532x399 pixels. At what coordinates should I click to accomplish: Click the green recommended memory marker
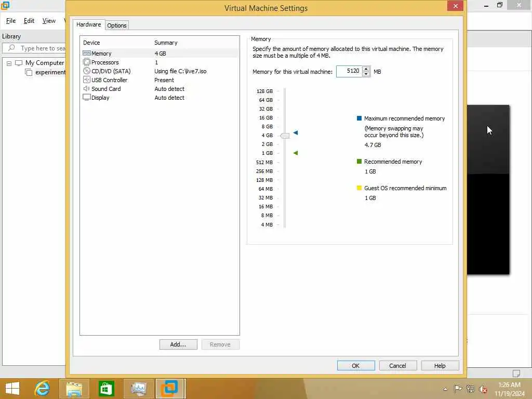(296, 153)
